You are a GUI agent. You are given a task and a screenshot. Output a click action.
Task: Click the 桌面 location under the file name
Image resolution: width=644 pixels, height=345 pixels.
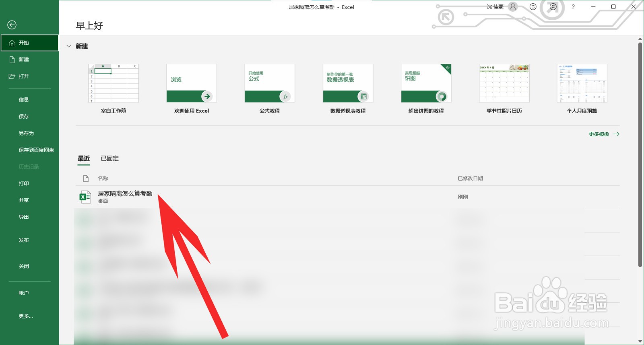[x=103, y=201]
